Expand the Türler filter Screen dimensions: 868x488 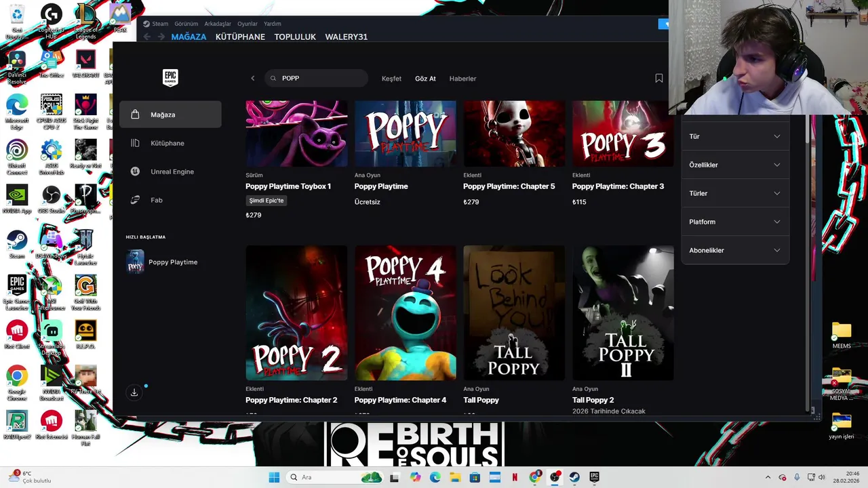pyautogui.click(x=735, y=193)
